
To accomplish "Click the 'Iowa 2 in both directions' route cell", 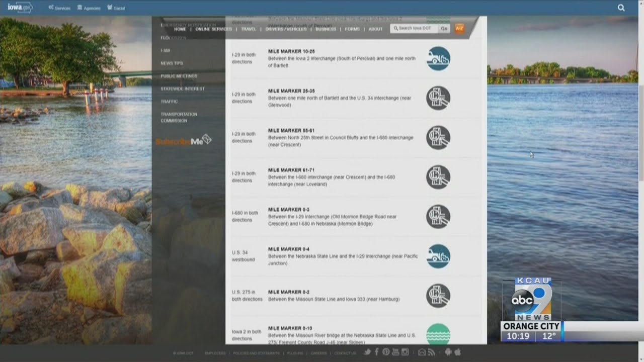I will pos(247,335).
